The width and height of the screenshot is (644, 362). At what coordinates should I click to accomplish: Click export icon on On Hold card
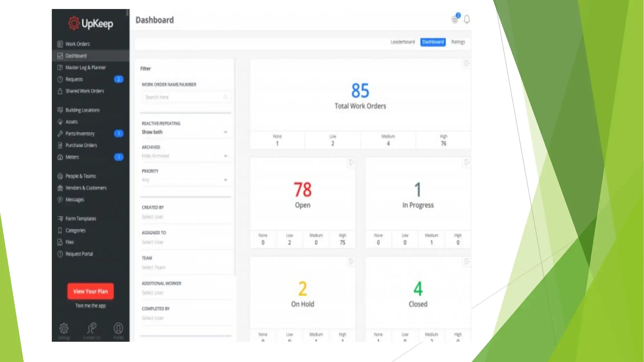click(351, 262)
